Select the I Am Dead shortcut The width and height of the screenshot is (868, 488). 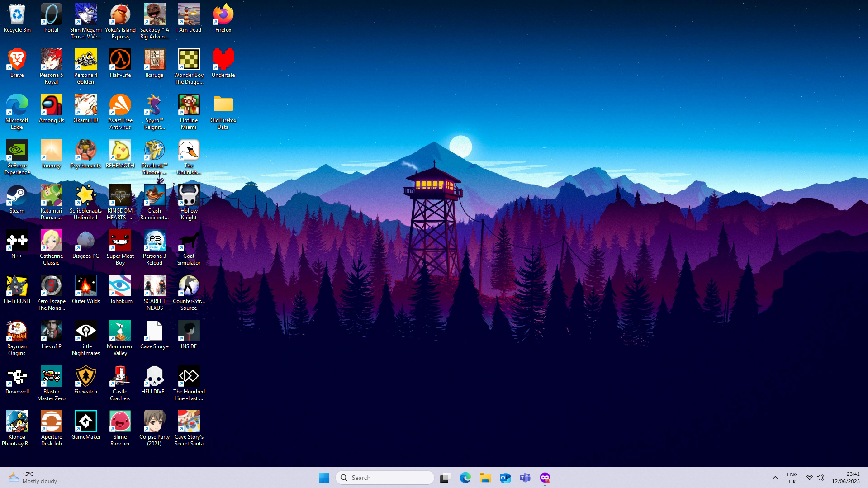(189, 14)
